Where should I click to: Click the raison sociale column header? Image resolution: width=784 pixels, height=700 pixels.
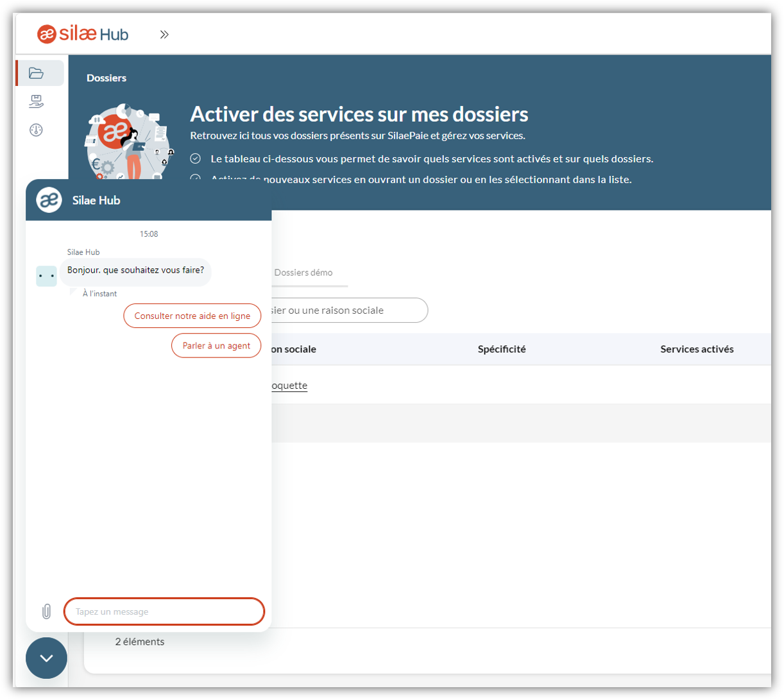[293, 349]
